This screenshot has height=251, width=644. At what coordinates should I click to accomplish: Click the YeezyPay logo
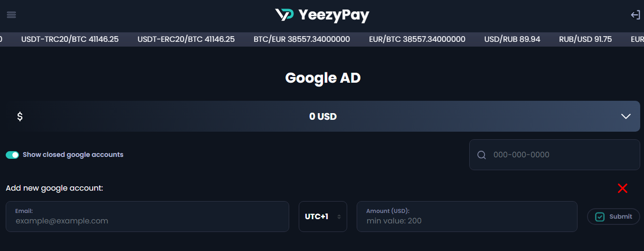click(322, 15)
